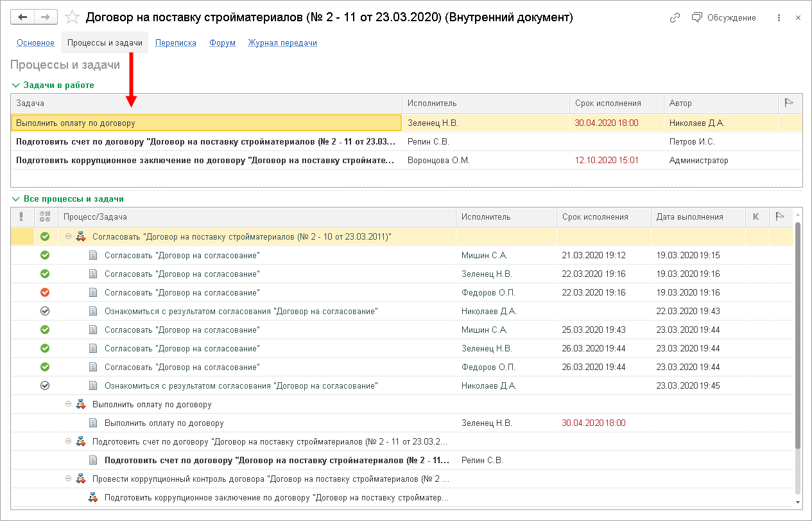The image size is (812, 521).
Task: Click the favorites star next to document title
Action: [x=72, y=18]
